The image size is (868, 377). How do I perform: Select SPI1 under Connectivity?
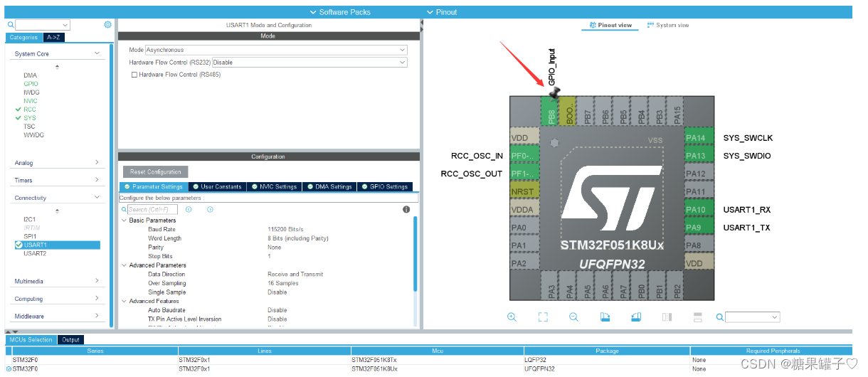(29, 236)
